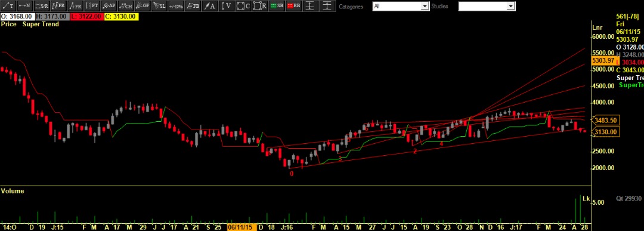The image size is (644, 231).
Task: Click the Lk label in volume pane
Action: (x=586, y=199)
